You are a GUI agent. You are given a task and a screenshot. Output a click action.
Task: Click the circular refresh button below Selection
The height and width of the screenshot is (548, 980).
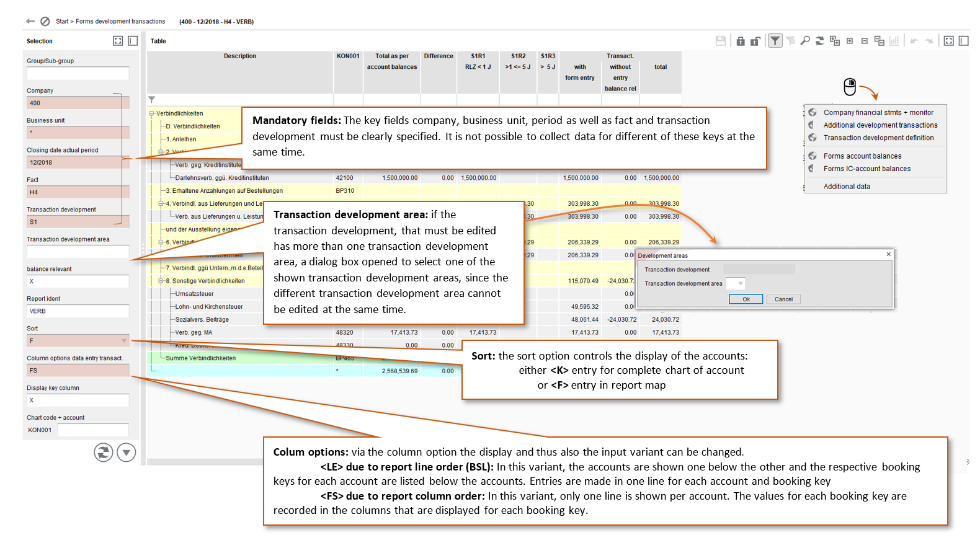point(104,453)
